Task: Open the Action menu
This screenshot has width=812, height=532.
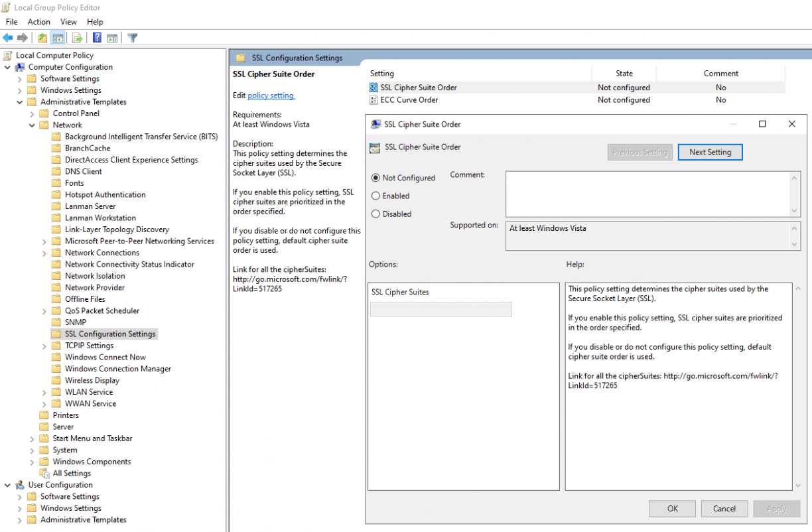Action: tap(38, 22)
